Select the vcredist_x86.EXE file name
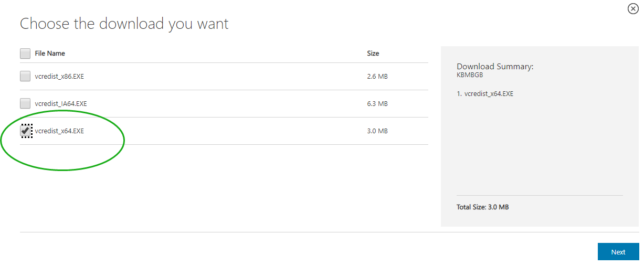The height and width of the screenshot is (266, 644). [x=59, y=77]
